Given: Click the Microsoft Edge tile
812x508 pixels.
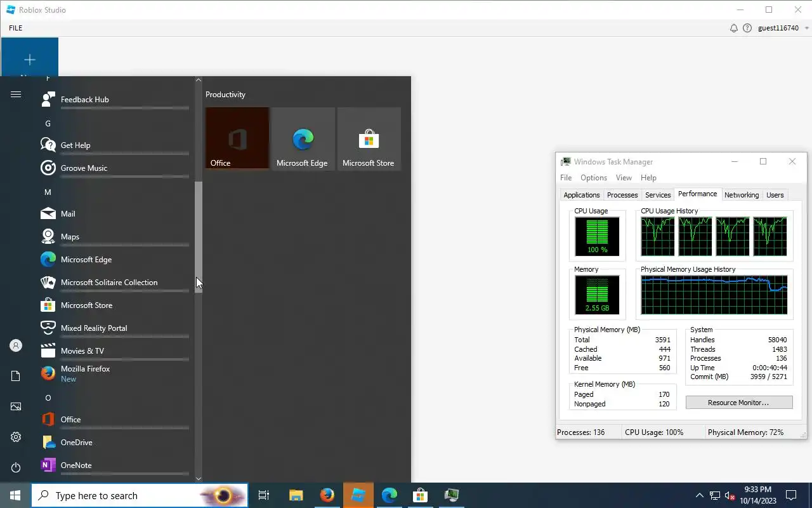Looking at the screenshot, I should (x=303, y=138).
